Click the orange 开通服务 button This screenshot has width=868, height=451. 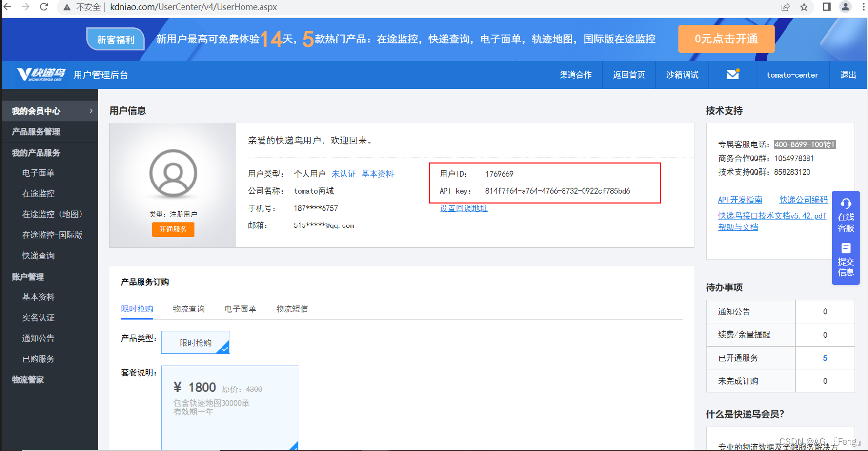pos(173,229)
